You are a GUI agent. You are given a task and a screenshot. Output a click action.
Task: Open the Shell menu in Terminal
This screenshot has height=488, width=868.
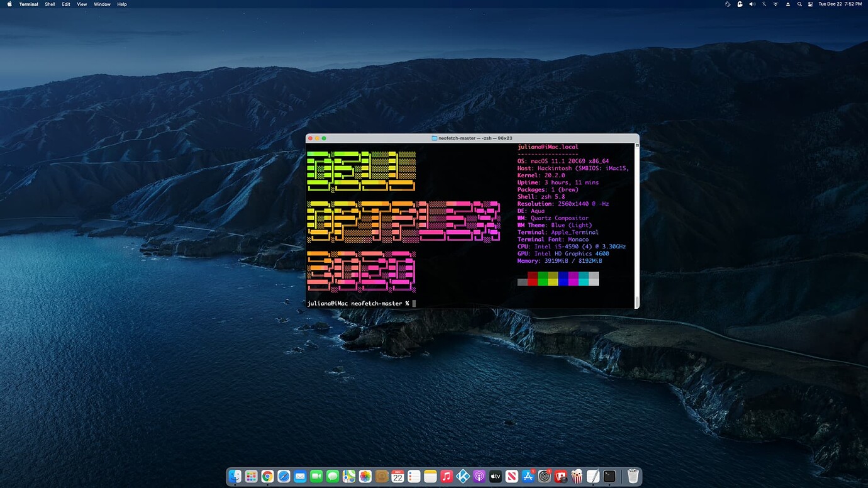[49, 4]
